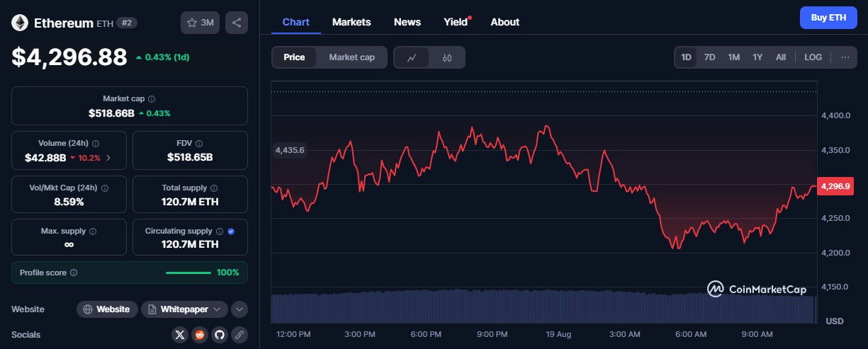The width and height of the screenshot is (868, 349).
Task: Open the GitHub social icon
Action: tap(220, 335)
